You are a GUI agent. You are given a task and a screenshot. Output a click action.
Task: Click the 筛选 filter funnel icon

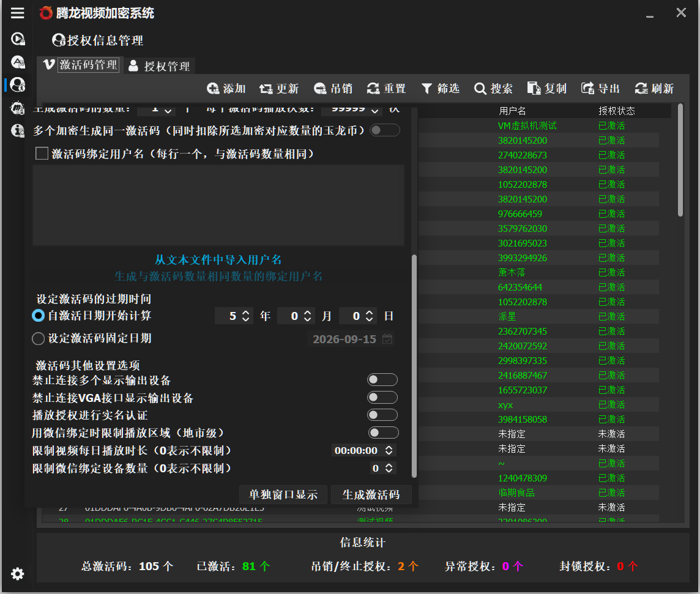point(426,88)
